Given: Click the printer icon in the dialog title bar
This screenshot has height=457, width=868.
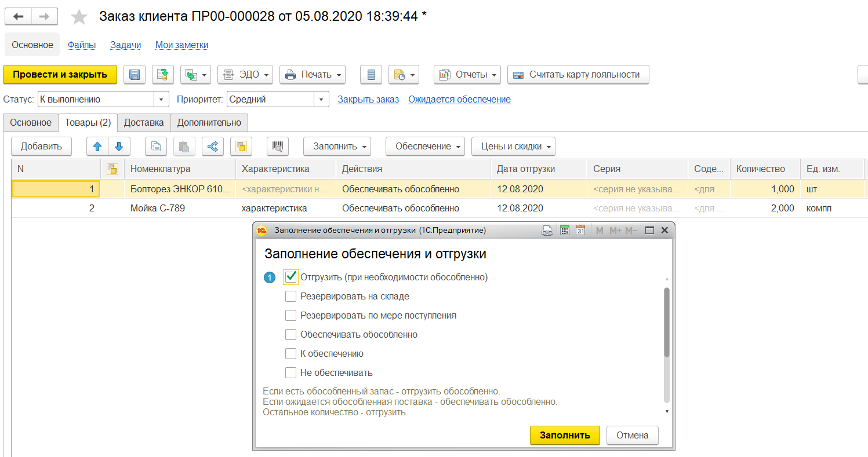Looking at the screenshot, I should click(547, 231).
